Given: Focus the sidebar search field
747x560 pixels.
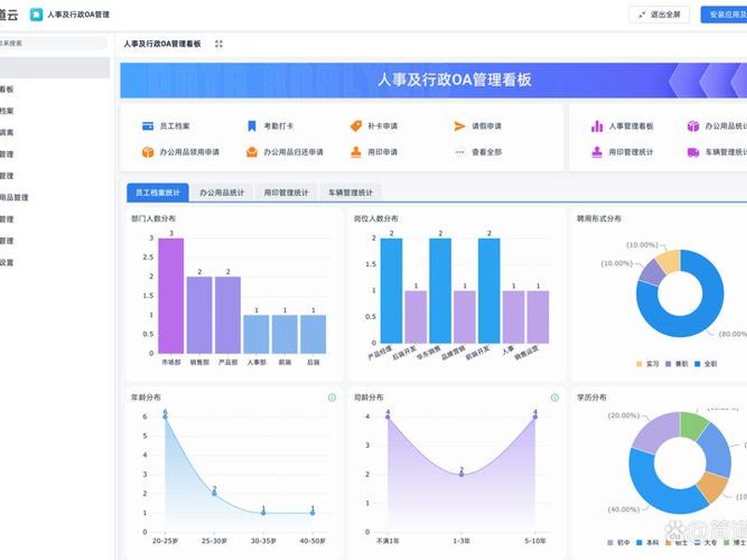Looking at the screenshot, I should [52, 43].
